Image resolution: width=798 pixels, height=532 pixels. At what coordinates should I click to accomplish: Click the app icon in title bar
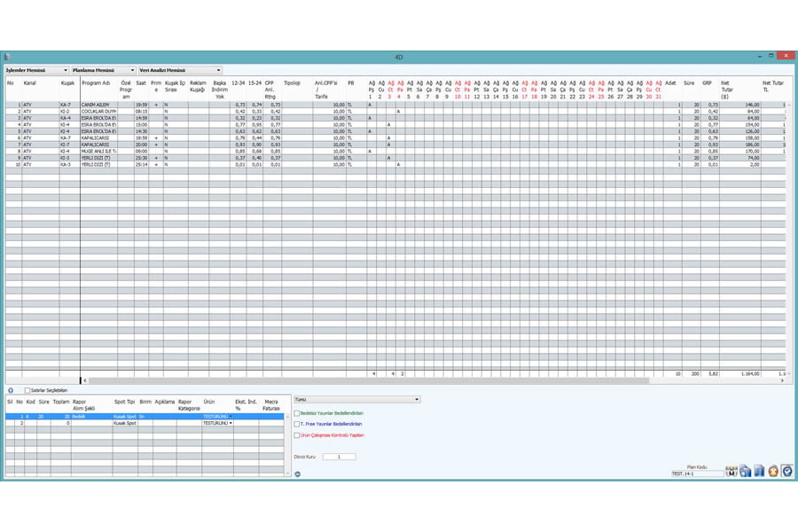tap(7, 57)
